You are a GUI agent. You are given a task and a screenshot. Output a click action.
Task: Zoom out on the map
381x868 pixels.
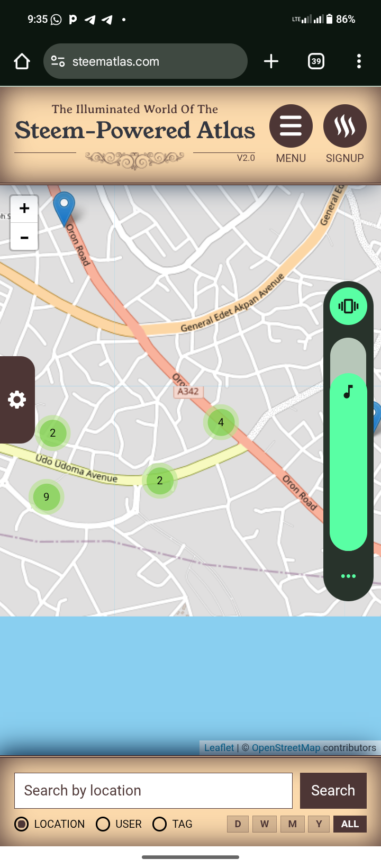(x=24, y=237)
